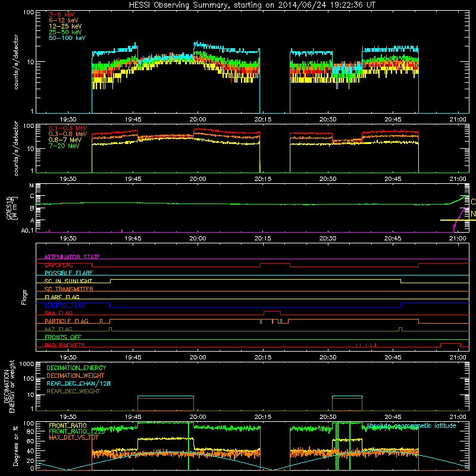This screenshot has height=476, width=476.
Task: Select the 3-6 keV legend label
Action: [61, 14]
